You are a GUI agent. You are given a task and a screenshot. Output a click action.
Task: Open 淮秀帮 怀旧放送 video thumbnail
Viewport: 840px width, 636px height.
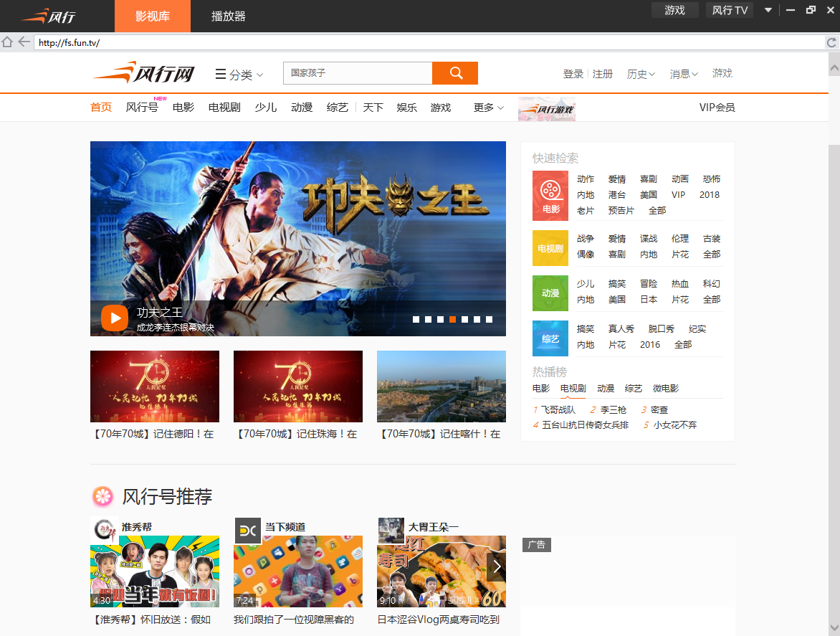pyautogui.click(x=155, y=571)
